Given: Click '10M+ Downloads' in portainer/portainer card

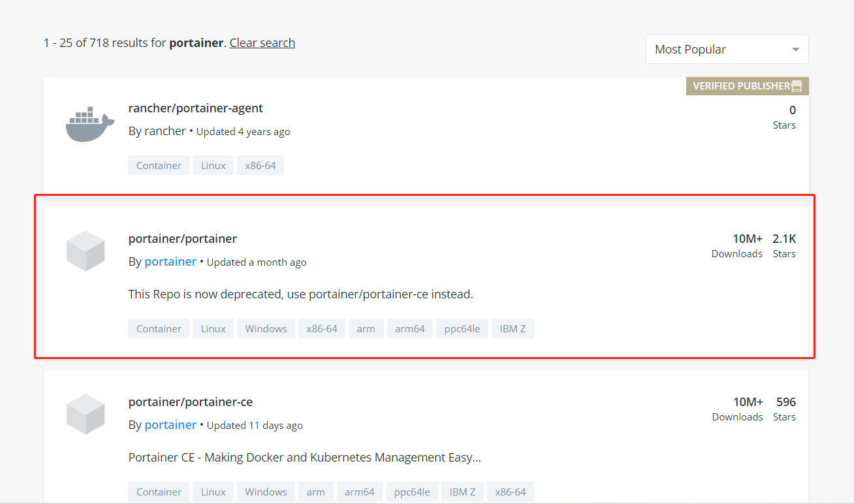Looking at the screenshot, I should coord(737,245).
